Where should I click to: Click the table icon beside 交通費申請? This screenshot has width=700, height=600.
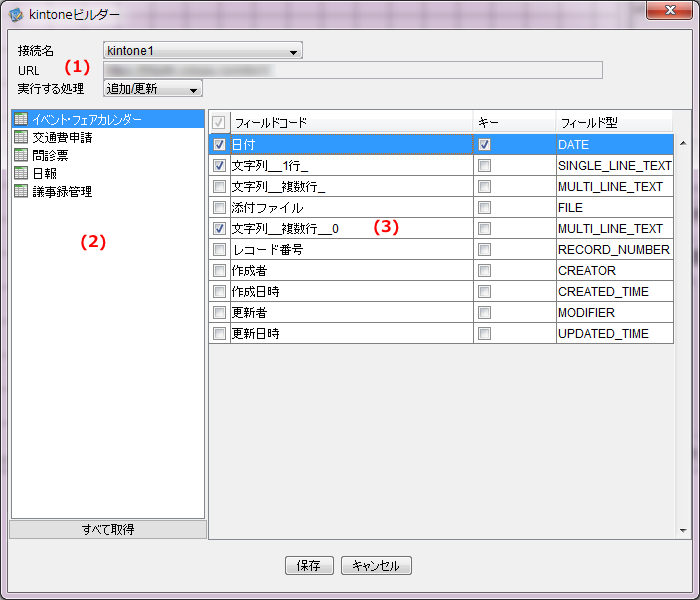point(21,137)
